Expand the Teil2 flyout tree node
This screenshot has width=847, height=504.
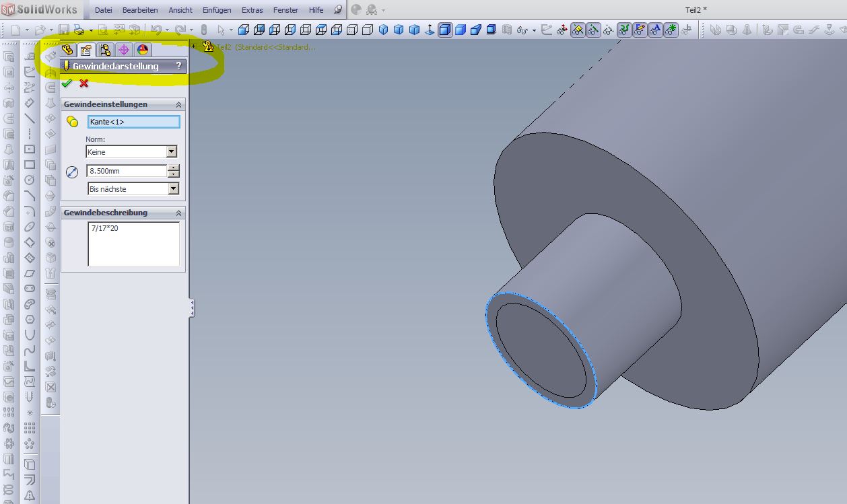coord(194,46)
